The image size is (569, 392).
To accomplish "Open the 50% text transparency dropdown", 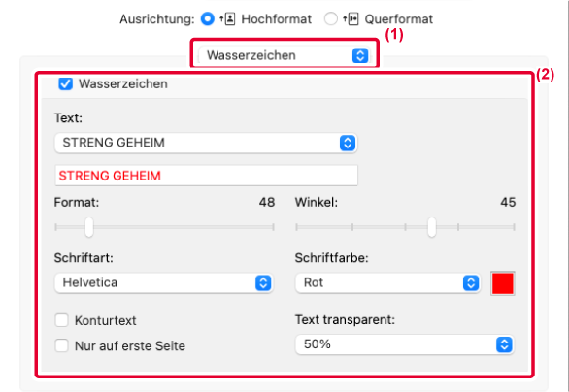I will point(405,344).
